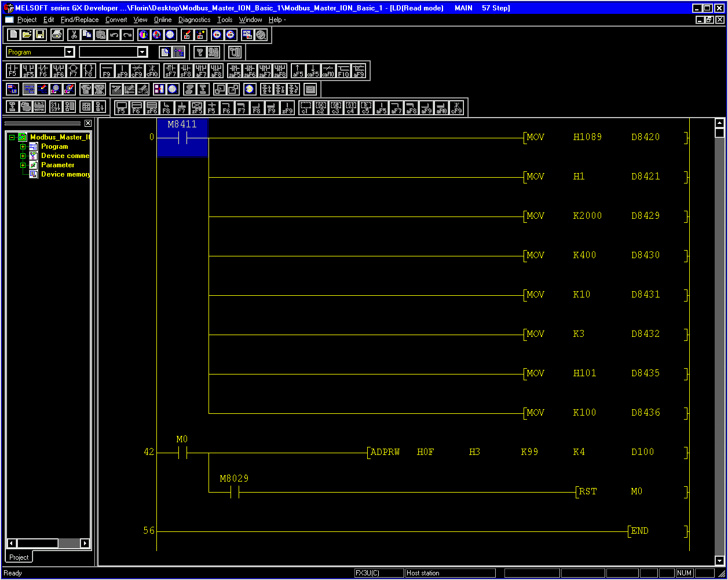Image resolution: width=728 pixels, height=580 pixels.
Task: Undo the last action via toolbar arrow
Action: pyautogui.click(x=114, y=35)
